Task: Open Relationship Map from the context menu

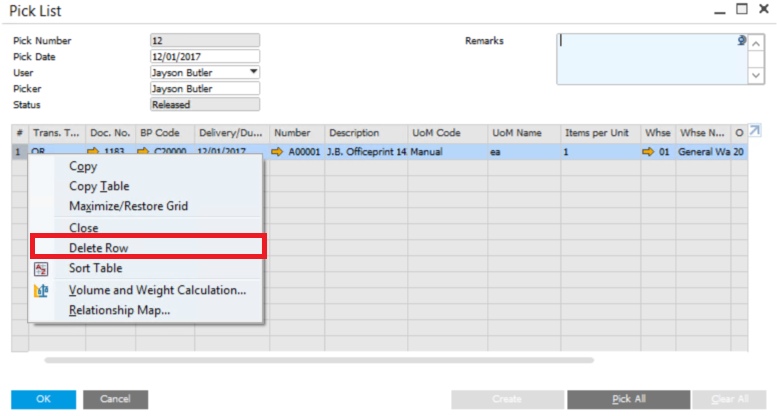Action: tap(119, 310)
